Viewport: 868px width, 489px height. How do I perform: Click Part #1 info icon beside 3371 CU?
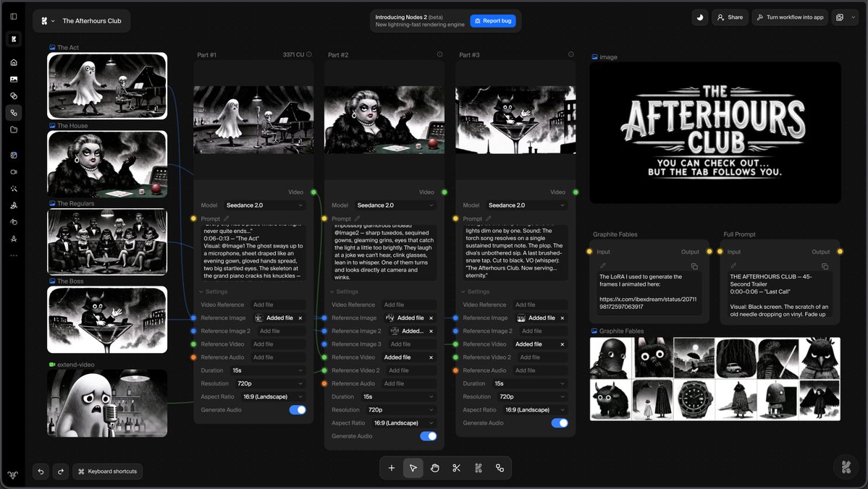pos(309,54)
